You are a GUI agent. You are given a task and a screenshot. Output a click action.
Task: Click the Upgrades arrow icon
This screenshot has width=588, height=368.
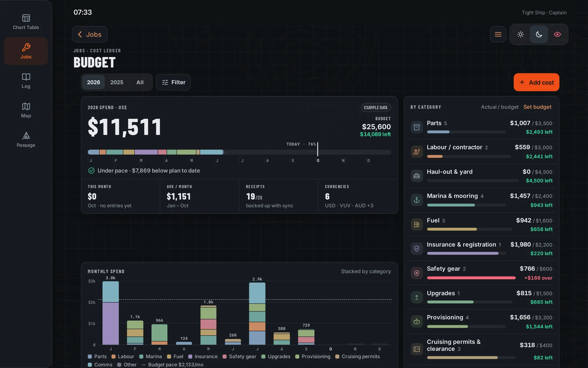[417, 297]
